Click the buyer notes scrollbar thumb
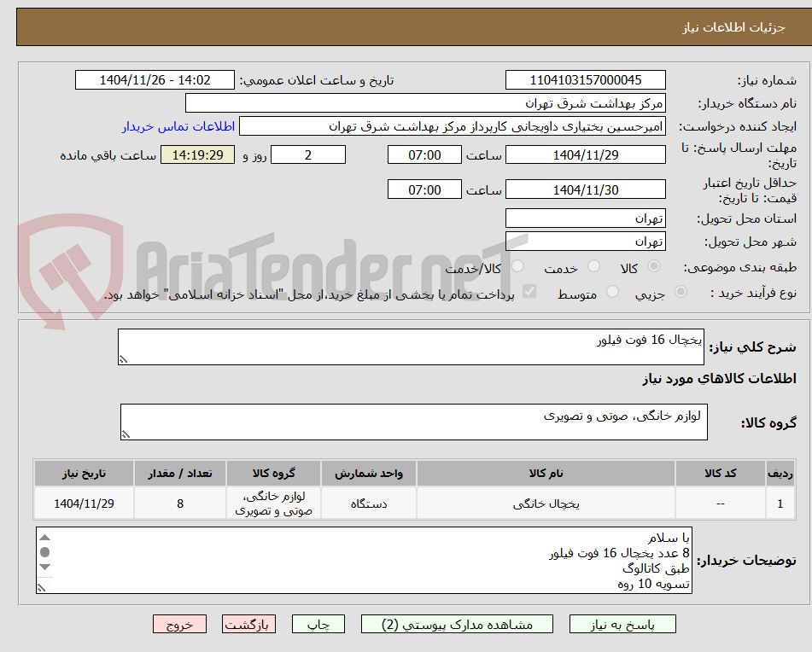812x652 pixels. click(45, 552)
